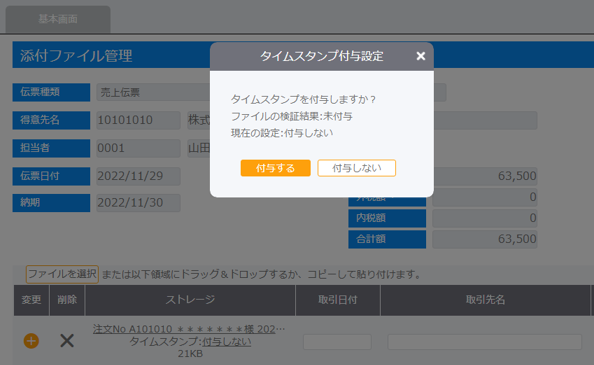Screen dimensions: 594x365
Task: Click the orange plus change icon
Action: click(x=31, y=341)
